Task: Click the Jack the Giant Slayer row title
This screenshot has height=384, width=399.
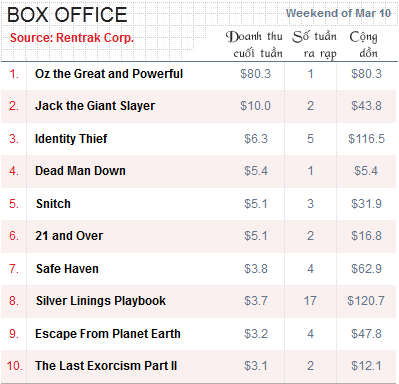Action: click(x=95, y=106)
